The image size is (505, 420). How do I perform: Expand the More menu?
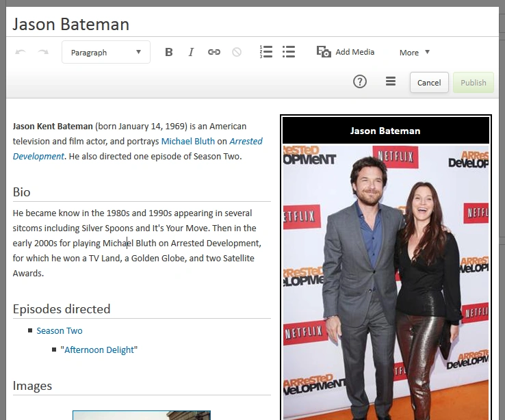415,53
